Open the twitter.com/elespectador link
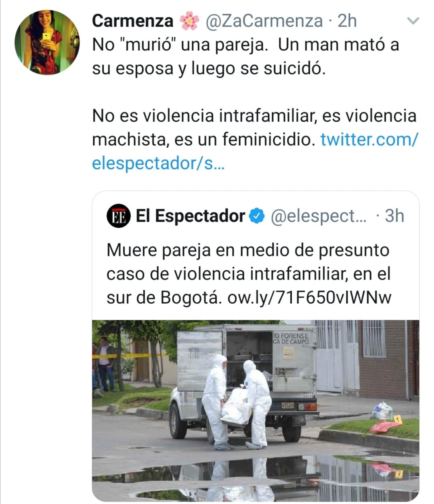The height and width of the screenshot is (504, 434). pos(255,151)
